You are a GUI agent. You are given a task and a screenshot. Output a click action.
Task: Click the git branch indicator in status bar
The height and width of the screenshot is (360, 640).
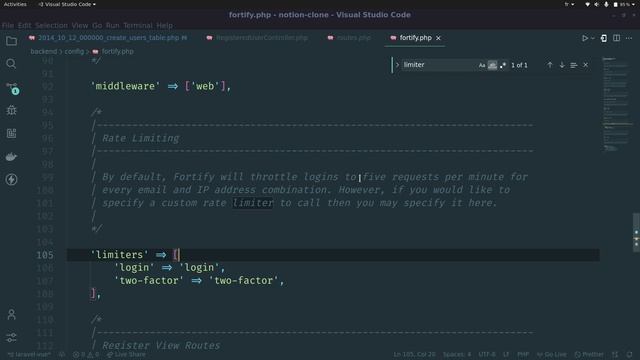click(x=29, y=354)
